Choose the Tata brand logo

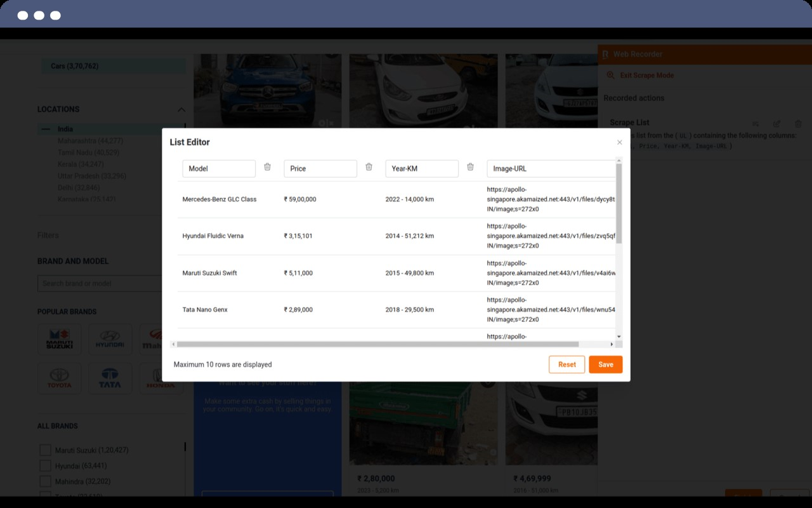(x=110, y=378)
